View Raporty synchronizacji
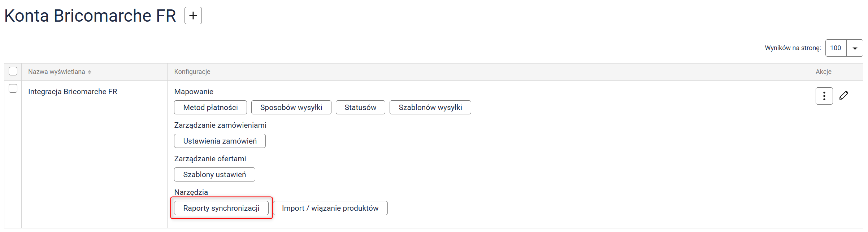This screenshot has height=232, width=868. coord(221,208)
